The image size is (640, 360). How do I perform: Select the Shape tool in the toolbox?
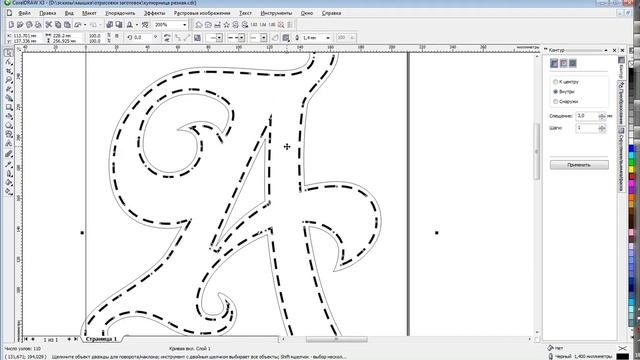coord(9,62)
